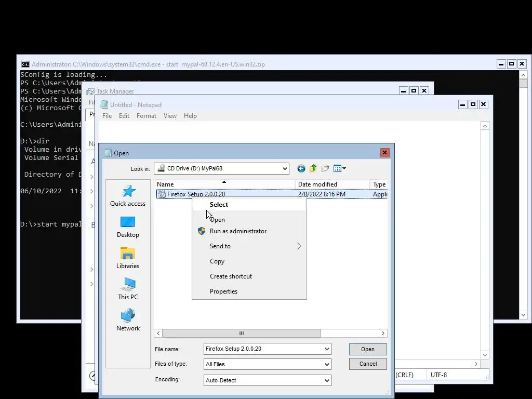Select Quick access in places bar
This screenshot has height=399, width=532.
pyautogui.click(x=128, y=195)
